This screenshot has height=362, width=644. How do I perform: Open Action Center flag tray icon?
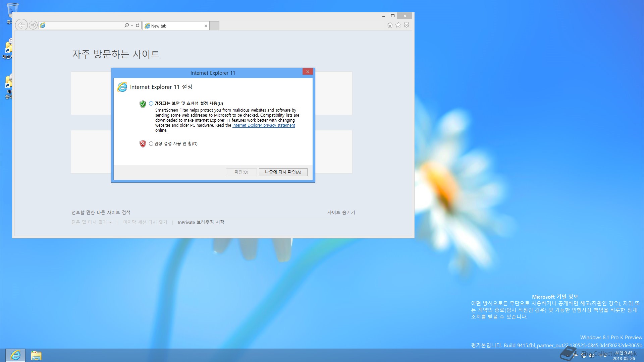pos(575,356)
